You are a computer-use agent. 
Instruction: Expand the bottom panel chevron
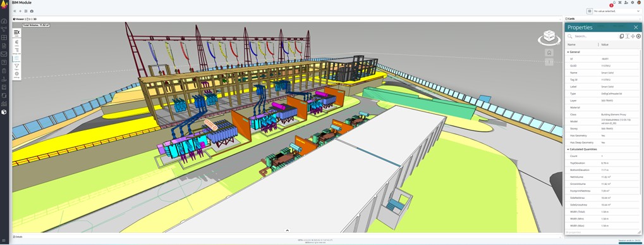287,230
